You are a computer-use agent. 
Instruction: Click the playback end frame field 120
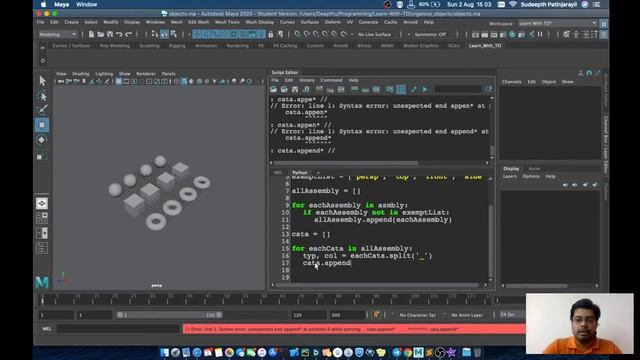pos(309,315)
